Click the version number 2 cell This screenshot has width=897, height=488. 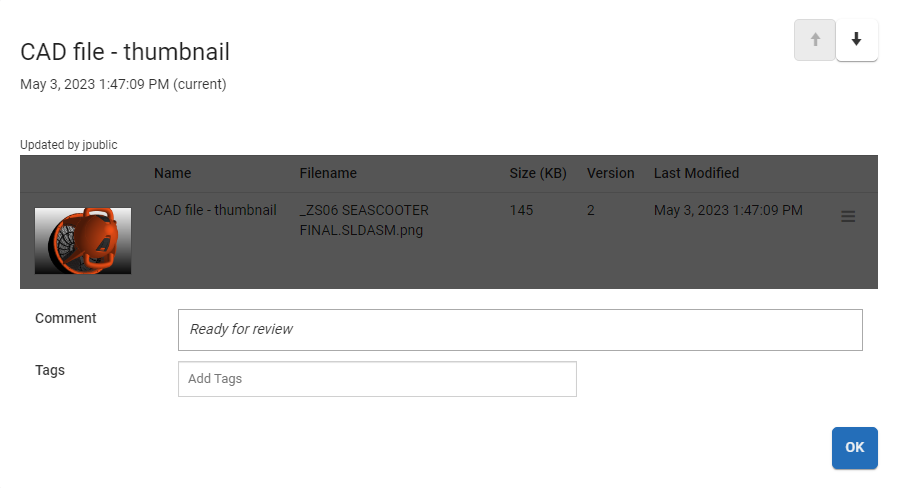click(x=591, y=210)
